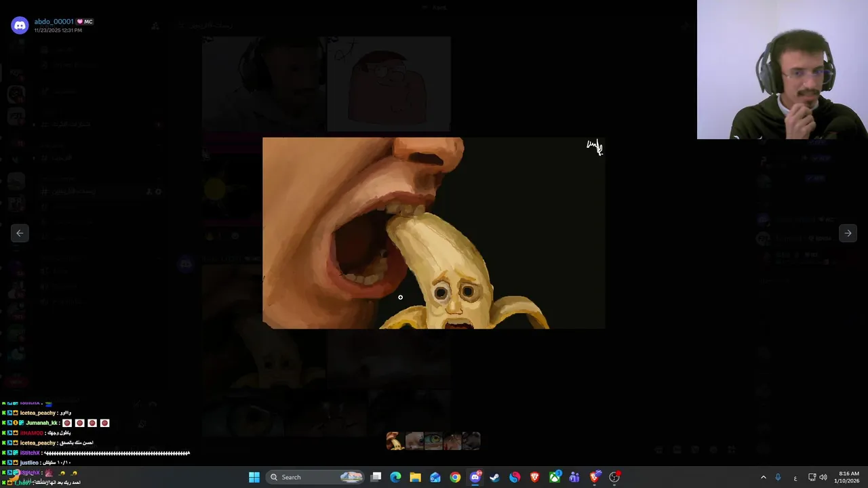868x488 pixels.
Task: Click the enlarged banana painting image
Action: tap(434, 233)
